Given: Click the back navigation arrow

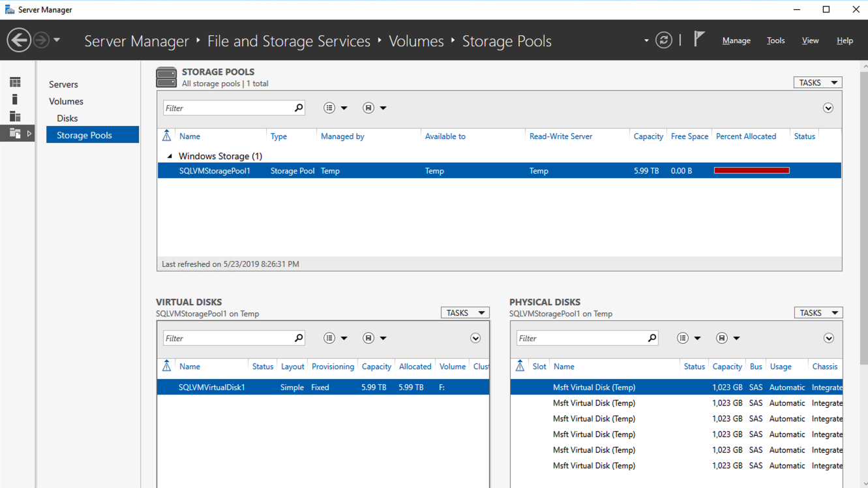Looking at the screenshot, I should click(x=19, y=40).
